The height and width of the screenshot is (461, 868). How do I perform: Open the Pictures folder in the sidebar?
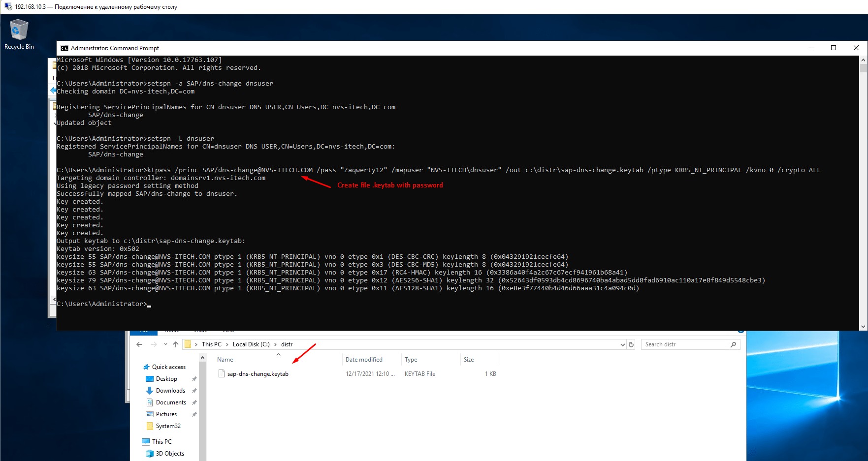(x=166, y=414)
